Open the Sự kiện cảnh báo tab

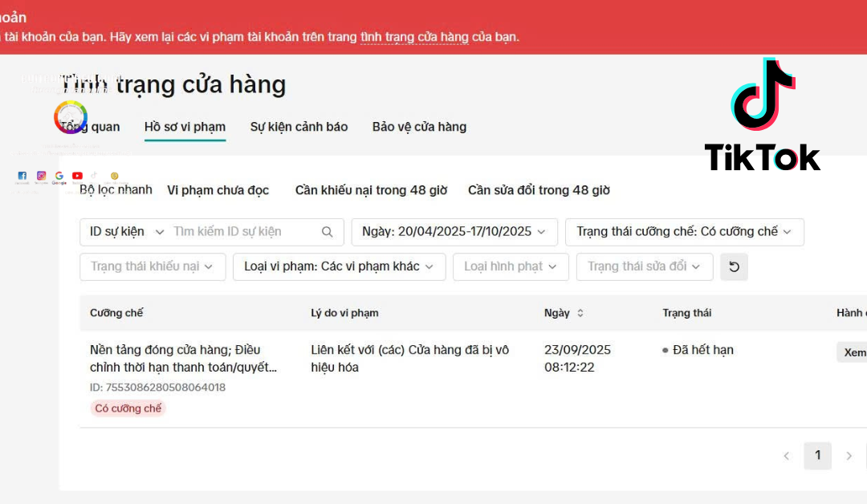coord(299,127)
